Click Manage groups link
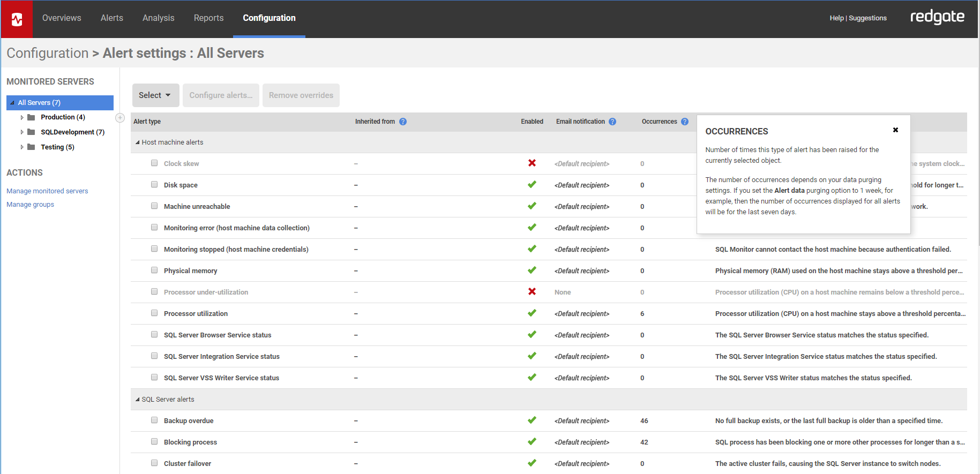 30,205
